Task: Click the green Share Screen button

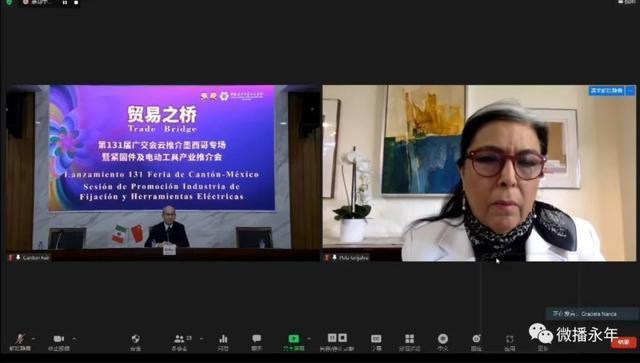Action: [x=294, y=342]
